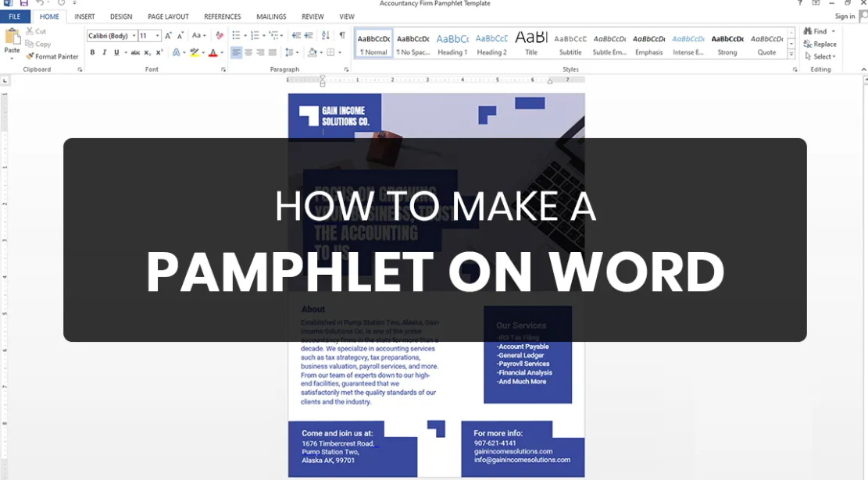Screen dimensions: 868x480
Task: Create a multilevel list
Action: coord(273,36)
